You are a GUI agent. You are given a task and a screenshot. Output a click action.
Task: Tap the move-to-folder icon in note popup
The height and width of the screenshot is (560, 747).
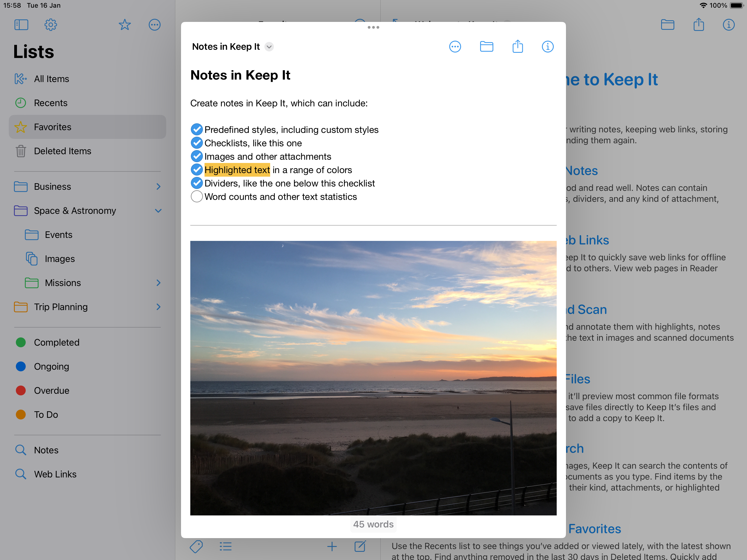click(486, 46)
